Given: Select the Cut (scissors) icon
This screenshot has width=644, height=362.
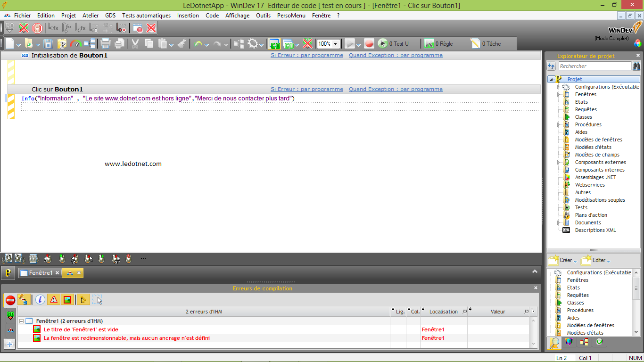Looking at the screenshot, I should (135, 43).
